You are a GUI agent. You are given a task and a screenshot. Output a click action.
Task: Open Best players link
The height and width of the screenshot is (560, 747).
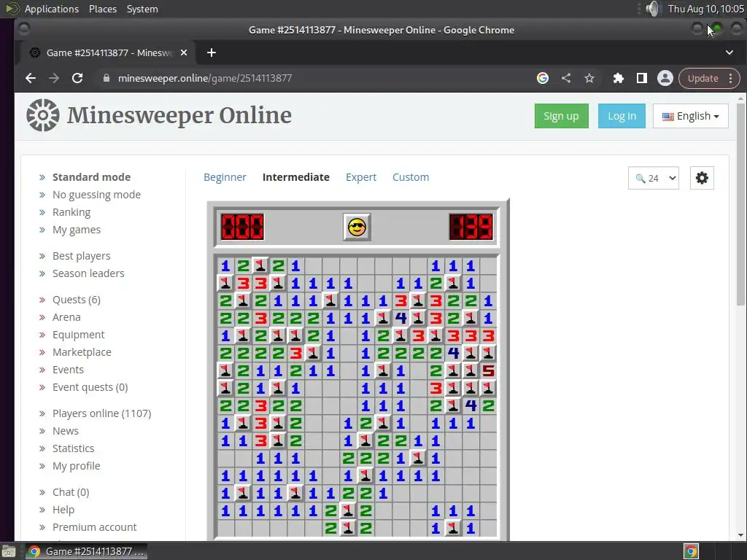click(x=82, y=256)
